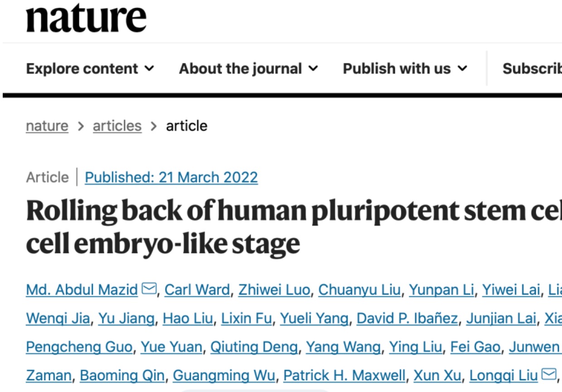The width and height of the screenshot is (562, 392).
Task: Click author name Patrick H. Maxwell
Action: (x=344, y=375)
